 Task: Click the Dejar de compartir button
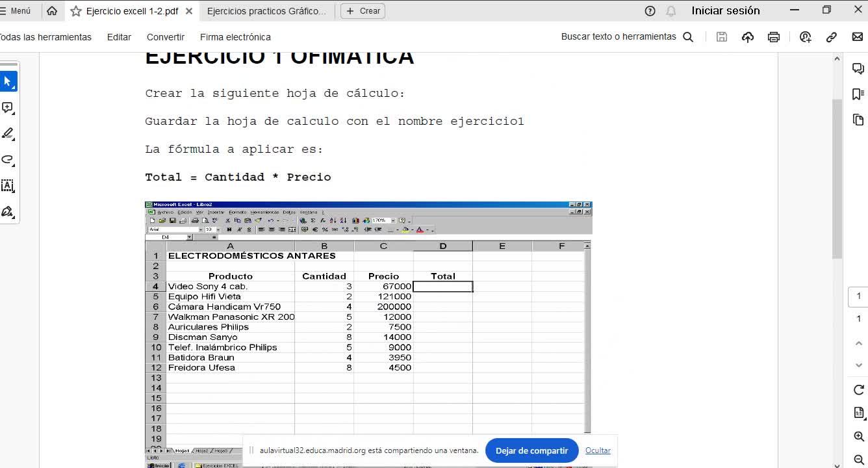(x=531, y=450)
